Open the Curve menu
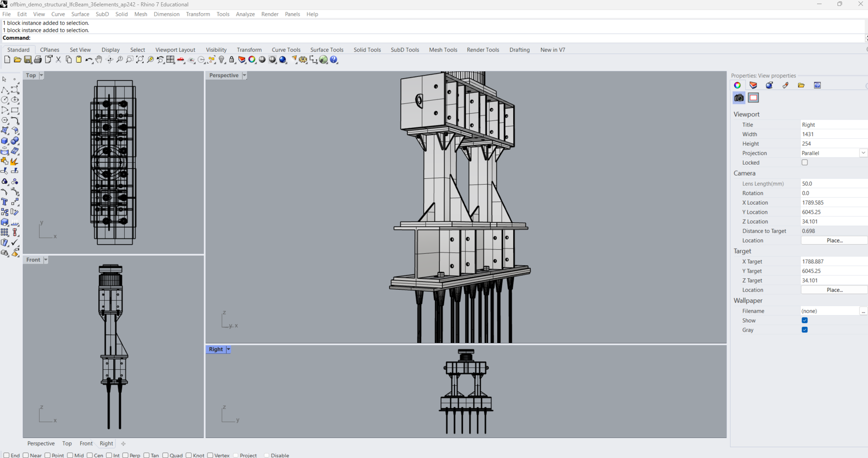868x458 pixels. (58, 14)
